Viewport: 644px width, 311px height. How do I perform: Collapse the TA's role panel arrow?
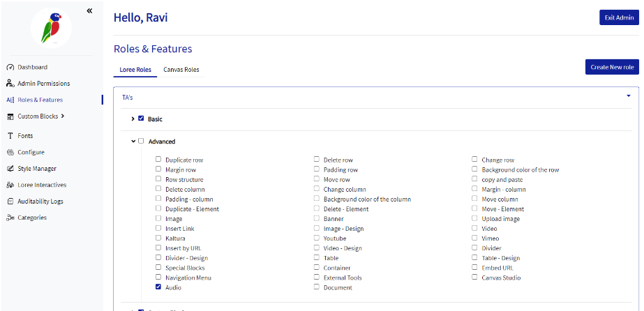(628, 96)
